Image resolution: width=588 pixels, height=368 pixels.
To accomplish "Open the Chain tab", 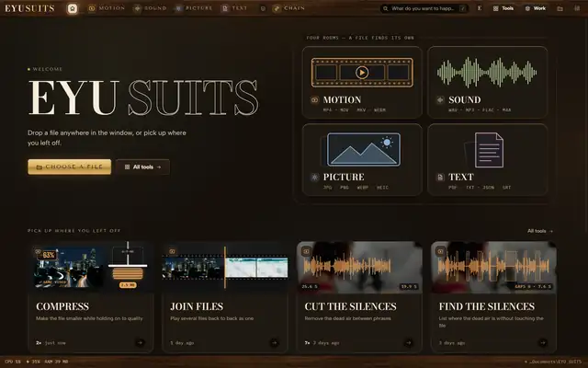I will (x=288, y=8).
